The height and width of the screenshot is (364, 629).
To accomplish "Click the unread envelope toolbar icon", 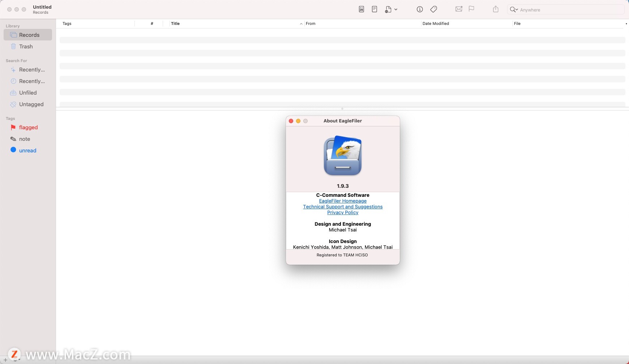I will tap(459, 9).
